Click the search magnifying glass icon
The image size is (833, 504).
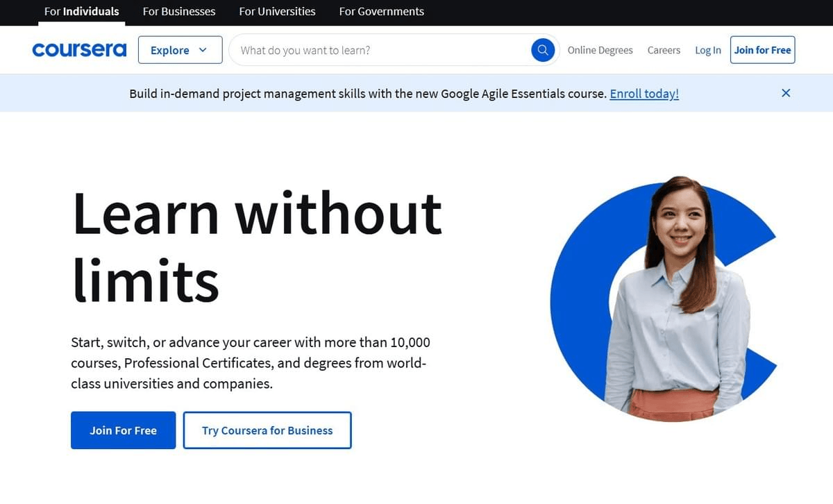click(543, 49)
